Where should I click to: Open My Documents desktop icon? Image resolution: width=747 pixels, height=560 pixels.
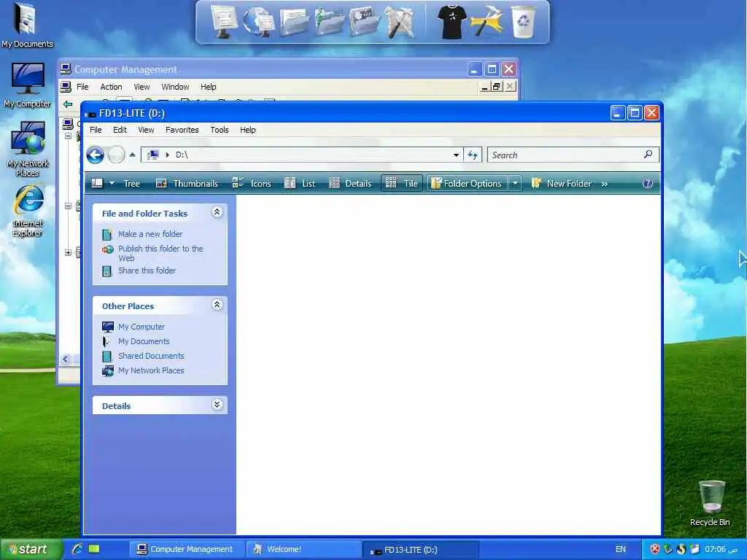point(27,25)
